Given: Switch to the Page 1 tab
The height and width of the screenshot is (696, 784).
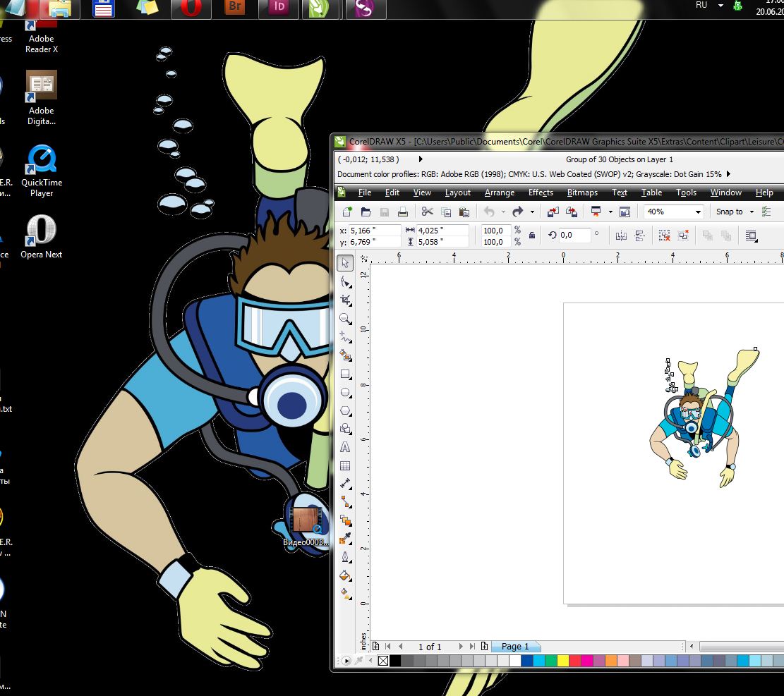Looking at the screenshot, I should pos(514,647).
